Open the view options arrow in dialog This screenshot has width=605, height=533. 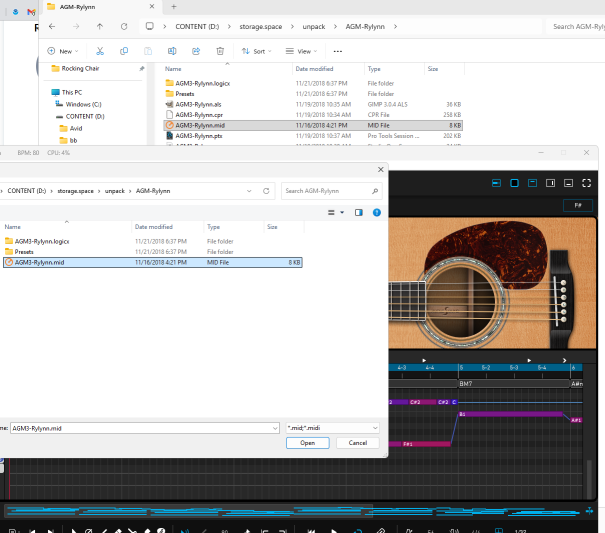tap(342, 212)
